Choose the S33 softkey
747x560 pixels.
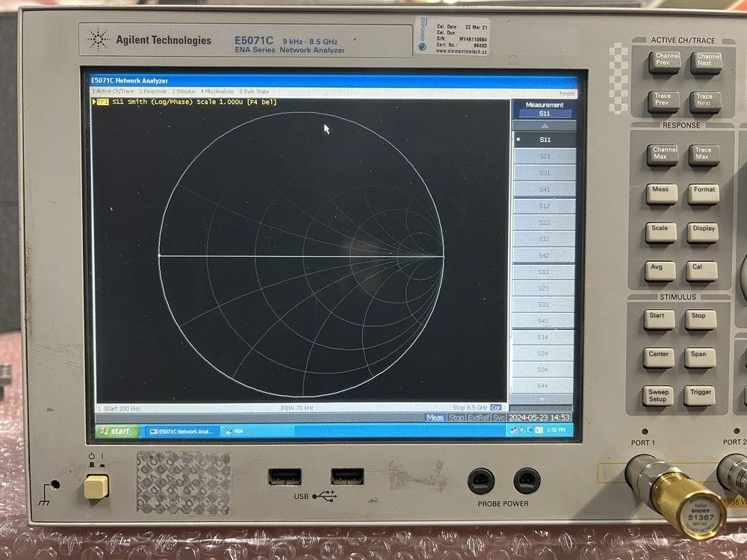tap(543, 305)
